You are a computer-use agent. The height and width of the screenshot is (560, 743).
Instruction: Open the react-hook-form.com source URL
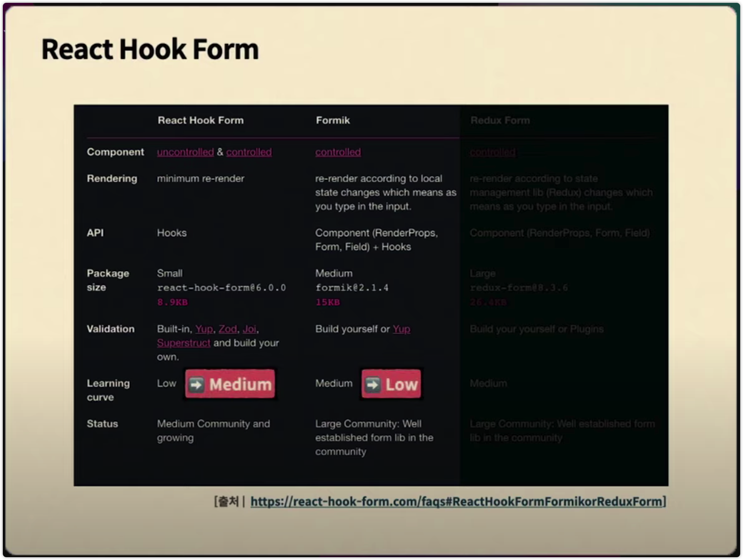click(x=456, y=501)
